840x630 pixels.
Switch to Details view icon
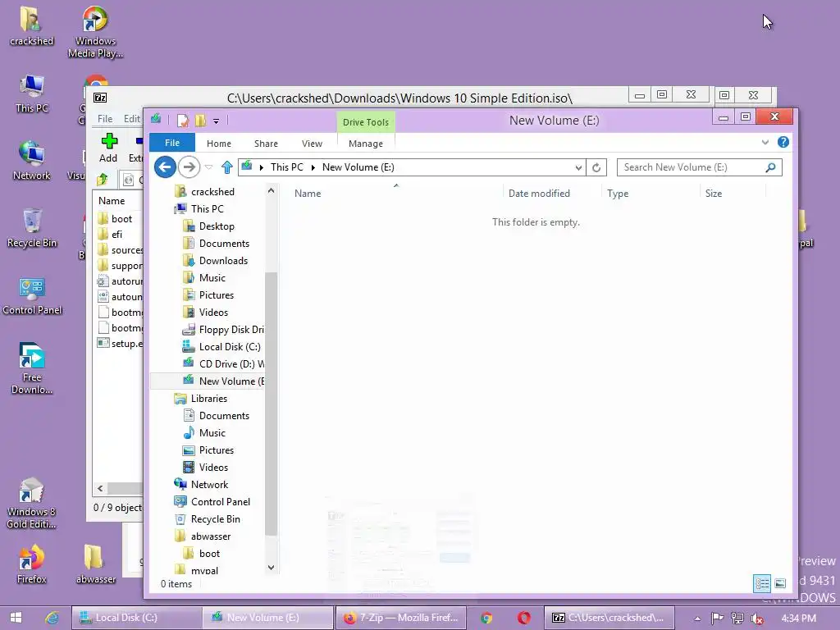(x=762, y=583)
